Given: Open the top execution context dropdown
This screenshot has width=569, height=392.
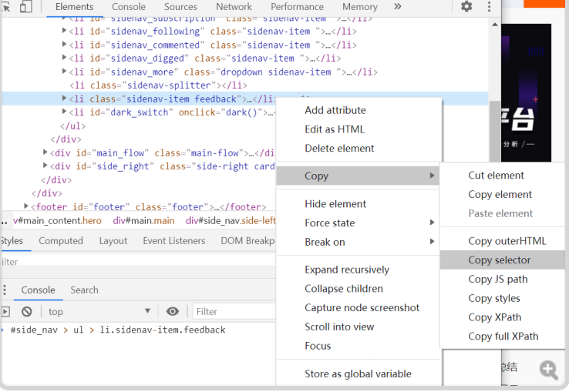Looking at the screenshot, I should pyautogui.click(x=99, y=311).
